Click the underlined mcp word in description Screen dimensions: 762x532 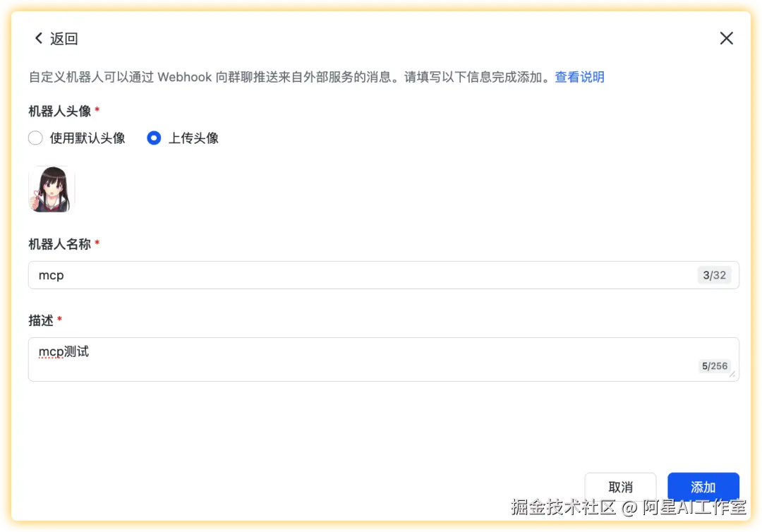50,351
